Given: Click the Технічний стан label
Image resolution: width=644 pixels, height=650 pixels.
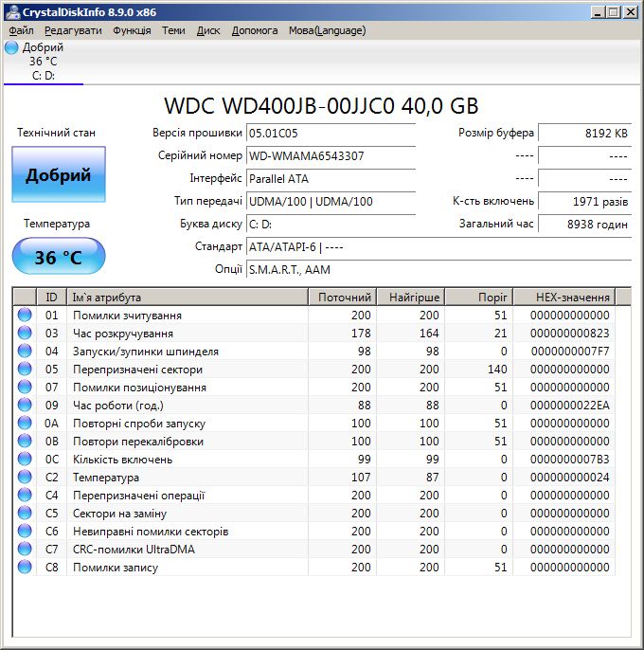Looking at the screenshot, I should [56, 133].
